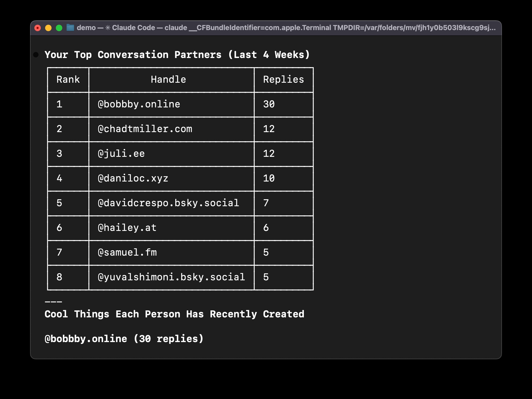
Task: Click the @bobbby.online handle in the table
Action: (x=139, y=104)
